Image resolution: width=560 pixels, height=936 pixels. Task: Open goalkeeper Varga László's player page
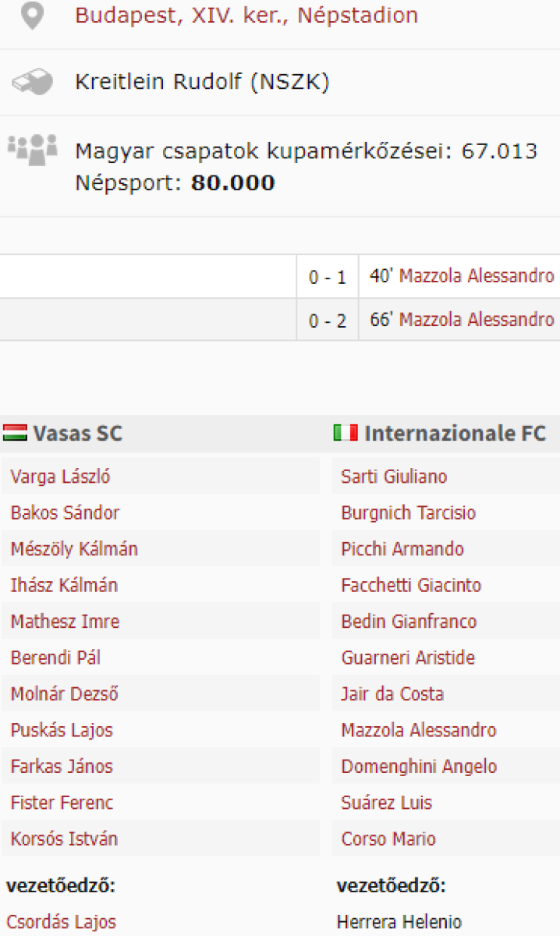tap(60, 477)
